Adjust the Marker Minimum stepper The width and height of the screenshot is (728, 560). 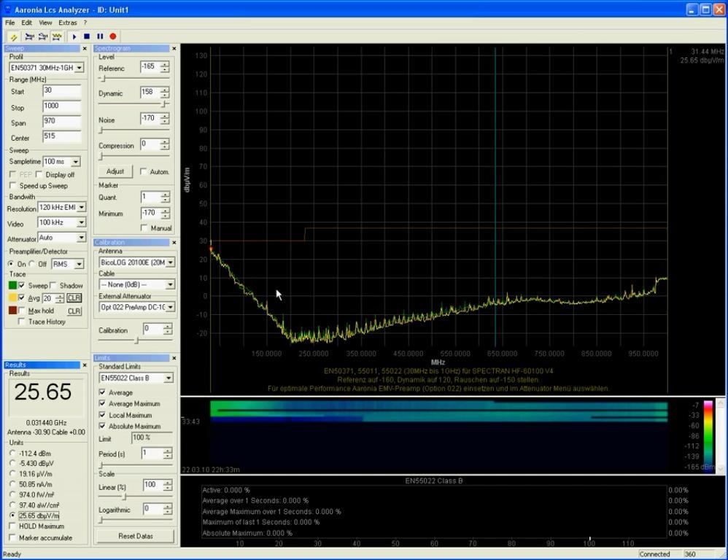(166, 214)
